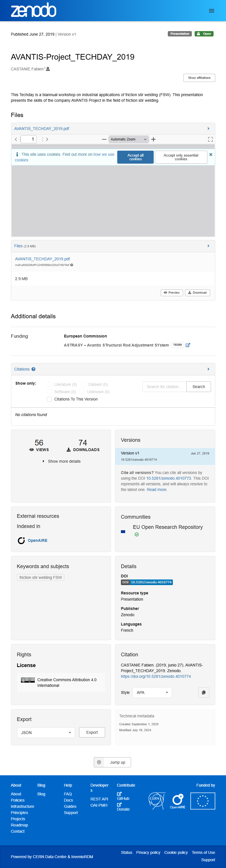Click the Open access label
The image size is (226, 868).
(x=204, y=34)
